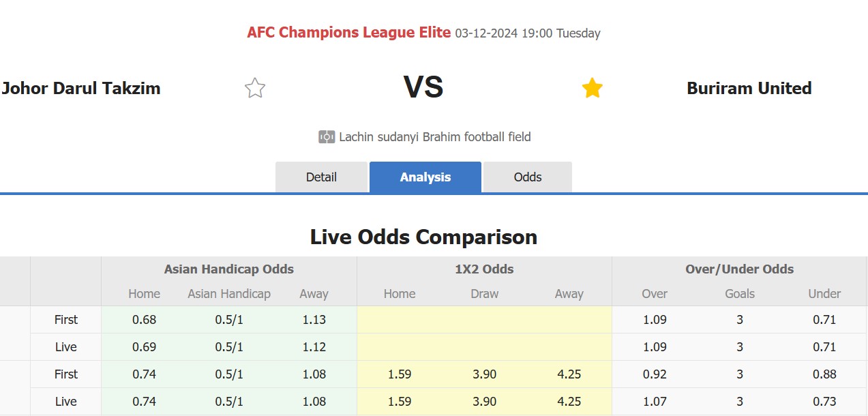
Task: Select the Analysis tab
Action: pyautogui.click(x=425, y=177)
